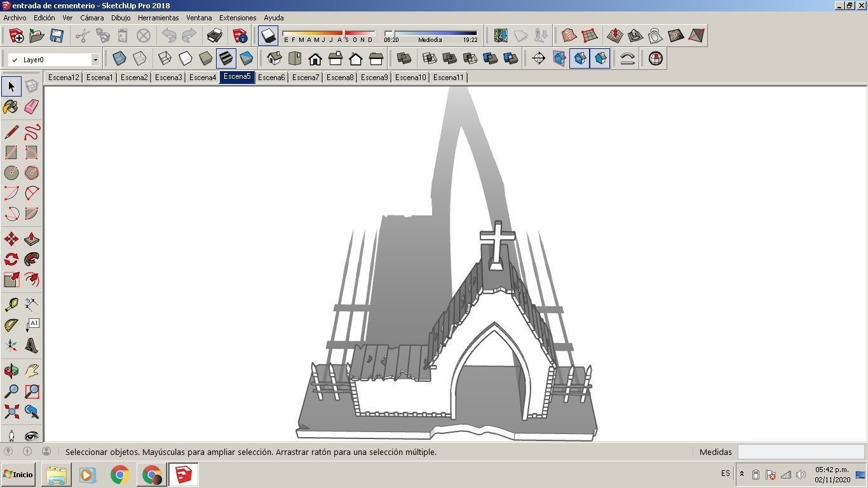Click the ES language indicator
The width and height of the screenshot is (868, 488).
pyautogui.click(x=726, y=473)
